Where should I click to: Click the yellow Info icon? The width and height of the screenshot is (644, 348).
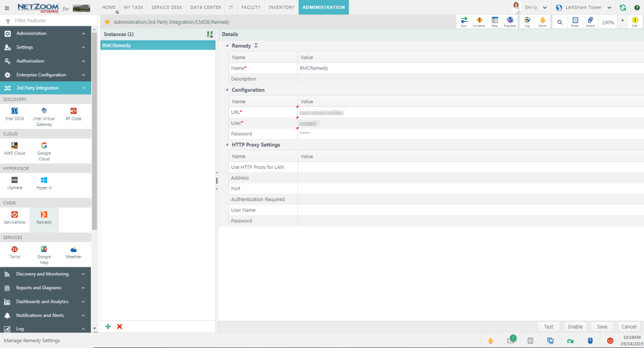(x=635, y=22)
